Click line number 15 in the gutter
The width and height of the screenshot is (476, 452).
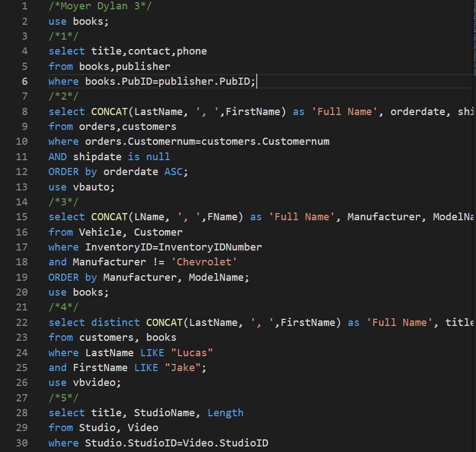[x=21, y=217]
